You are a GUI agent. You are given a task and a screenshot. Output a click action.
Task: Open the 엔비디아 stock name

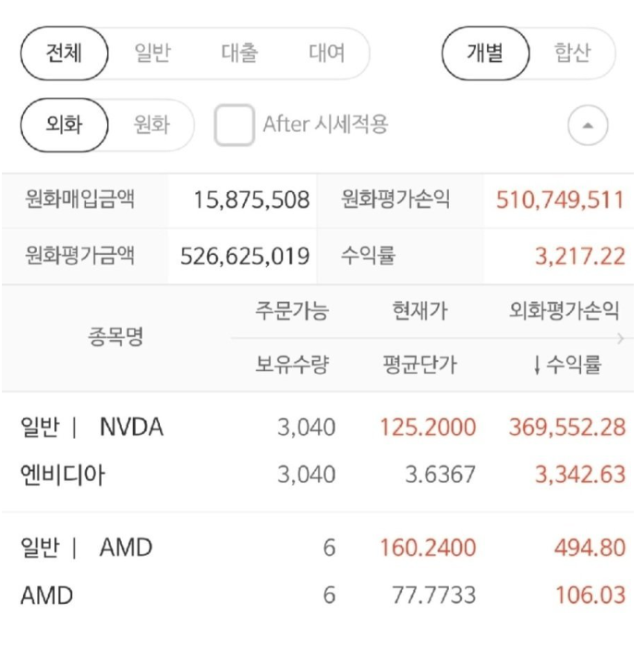point(62,475)
